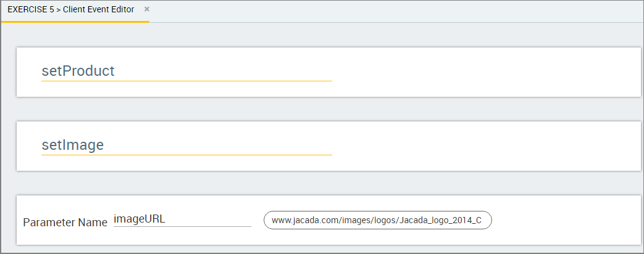Screen dimensions: 644x254
Task: Click the gray gap between the setProduct and setImage cards
Action: pos(328,109)
